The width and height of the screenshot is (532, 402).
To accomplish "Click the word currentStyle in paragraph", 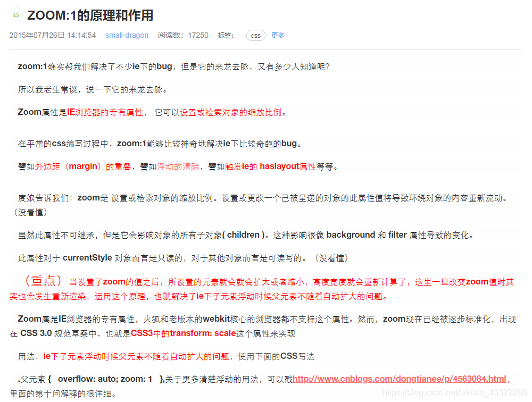I will [x=87, y=258].
